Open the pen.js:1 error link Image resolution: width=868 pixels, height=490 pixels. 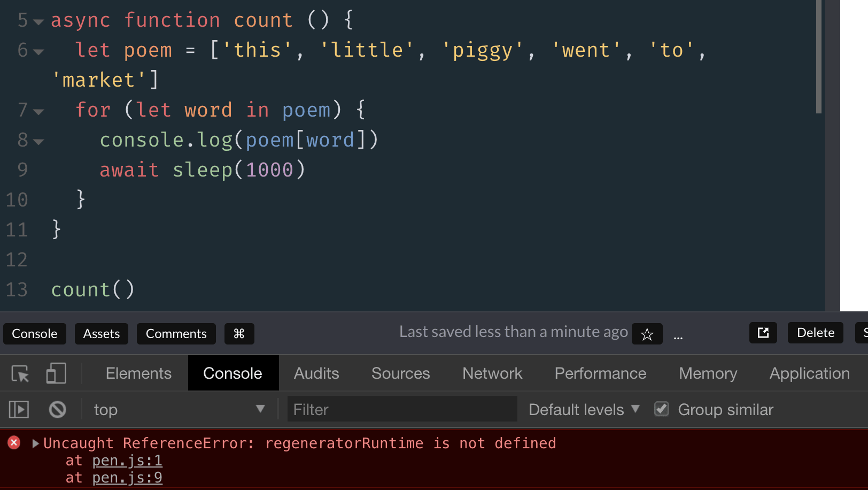128,460
